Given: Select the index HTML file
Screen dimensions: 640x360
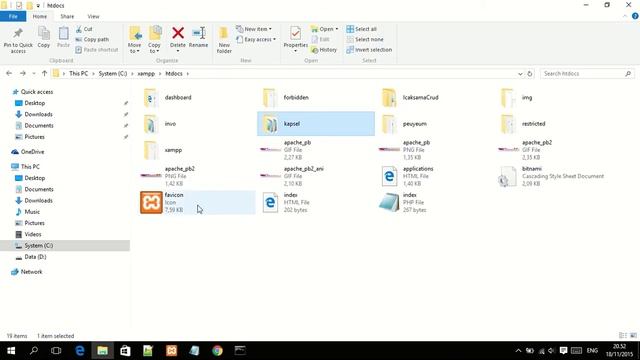Looking at the screenshot, I should pyautogui.click(x=317, y=202).
